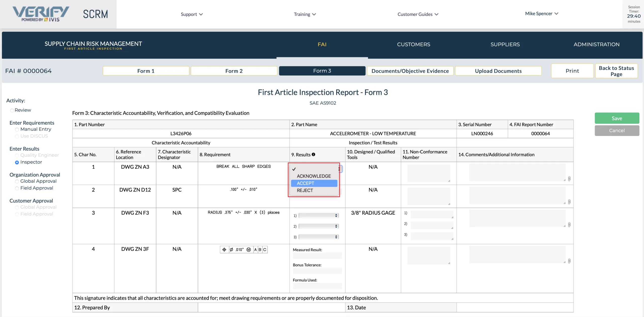Open the Training dropdown menu

point(305,14)
